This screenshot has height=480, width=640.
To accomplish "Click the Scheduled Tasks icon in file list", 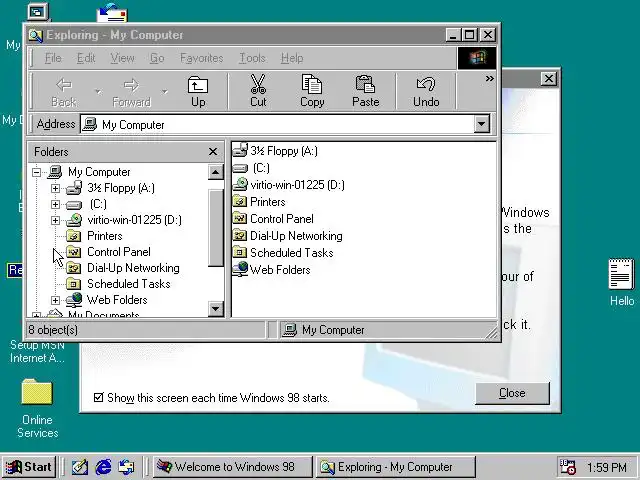I will tap(240, 252).
